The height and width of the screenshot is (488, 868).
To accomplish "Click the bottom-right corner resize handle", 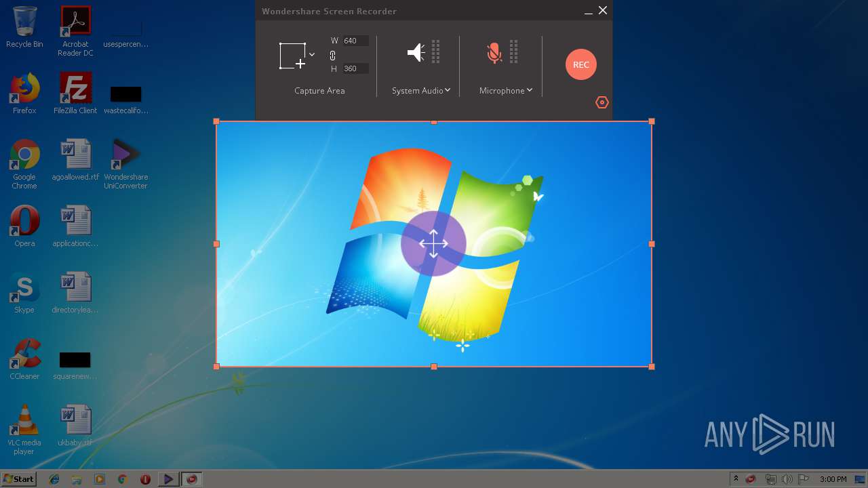I will [652, 367].
